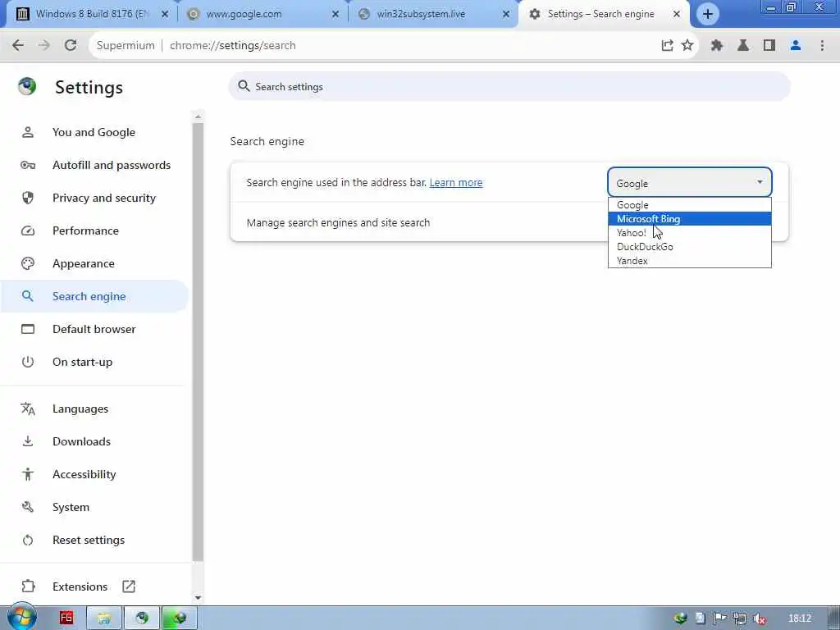This screenshot has height=630, width=840.
Task: Open the file explorer taskbar icon
Action: (104, 618)
